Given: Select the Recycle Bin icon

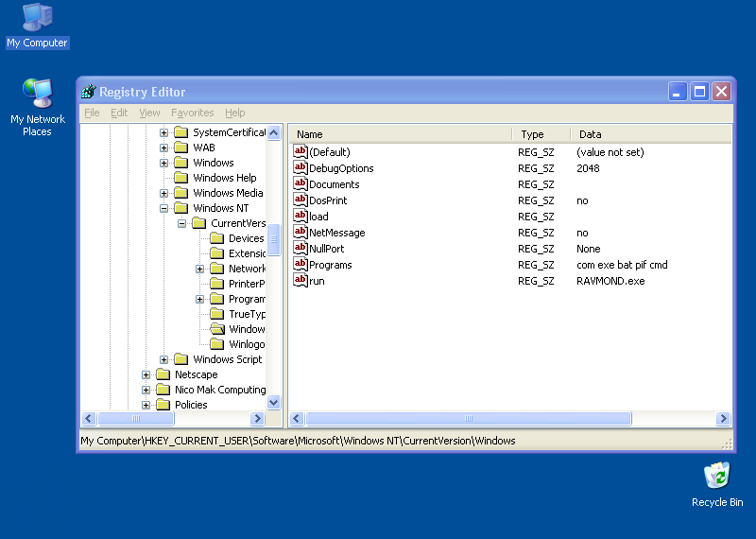Looking at the screenshot, I should [x=717, y=484].
